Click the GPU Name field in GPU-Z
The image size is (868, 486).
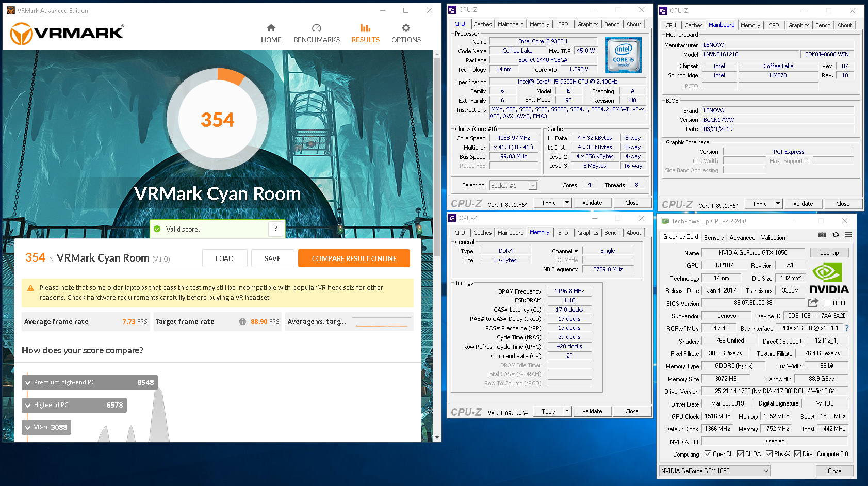point(753,253)
